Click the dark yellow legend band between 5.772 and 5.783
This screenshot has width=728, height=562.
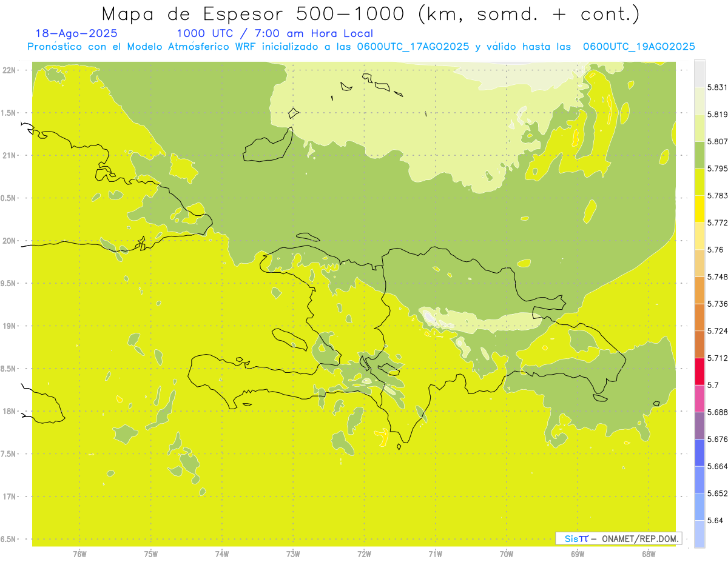tap(699, 209)
